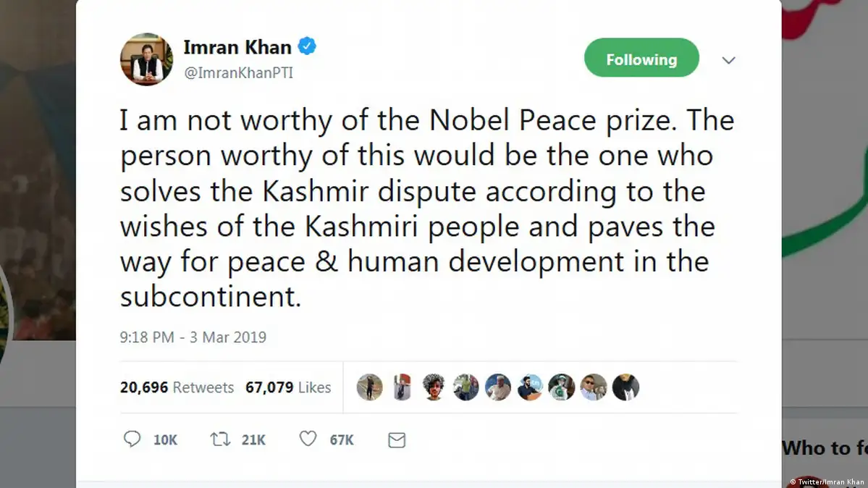Open Imran Khan's profile picture
The width and height of the screenshot is (868, 488).
[x=146, y=59]
